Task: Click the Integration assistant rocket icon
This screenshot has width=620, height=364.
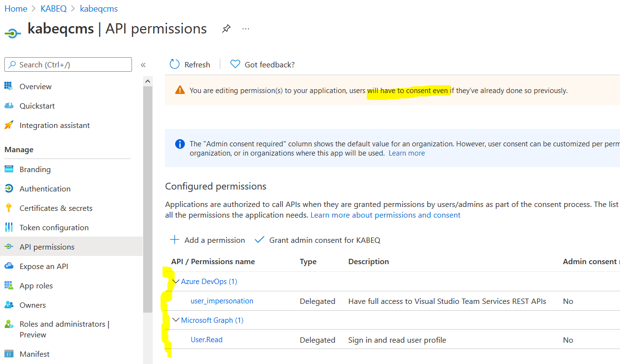Action: pyautogui.click(x=9, y=125)
